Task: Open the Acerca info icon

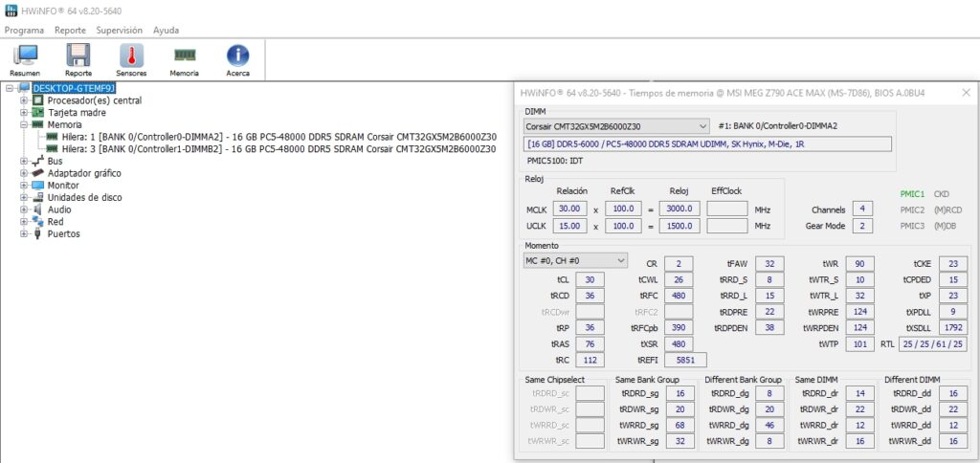Action: point(237,55)
